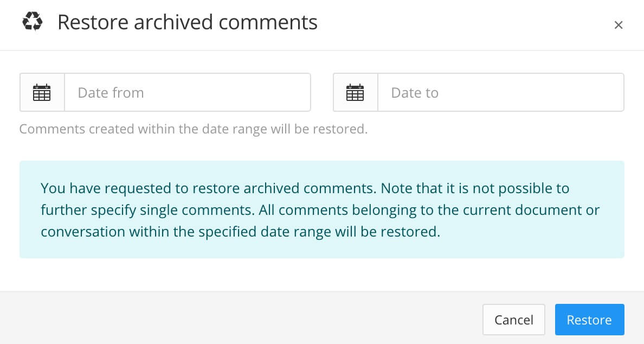Close the Restore archived comments dialog
Image resolution: width=644 pixels, height=344 pixels.
point(619,24)
